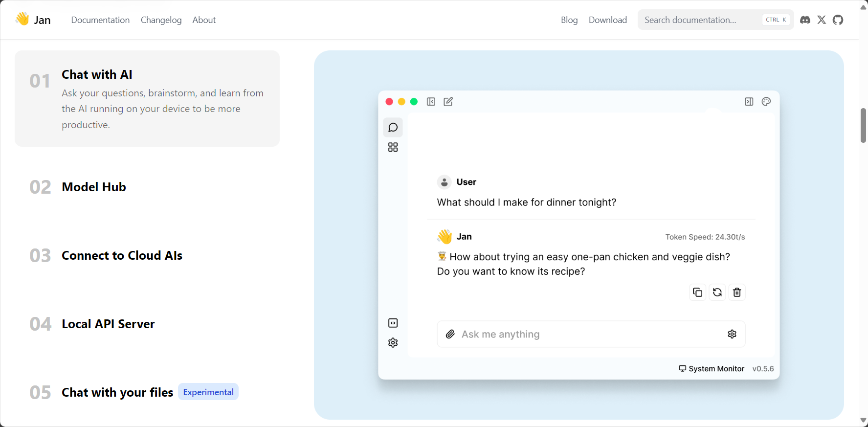Viewport: 868px width, 427px height.
Task: Open sidebar settings gear icon
Action: pyautogui.click(x=393, y=343)
